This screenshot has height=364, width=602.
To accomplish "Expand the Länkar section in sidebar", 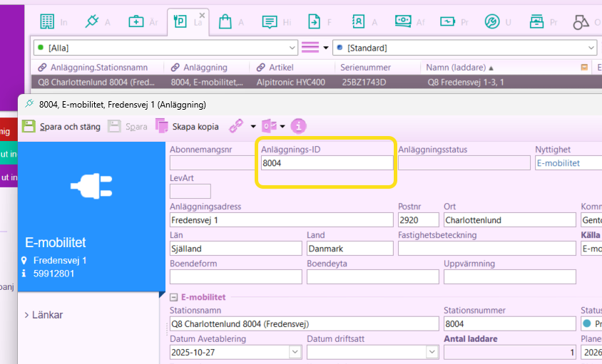I will tap(26, 315).
